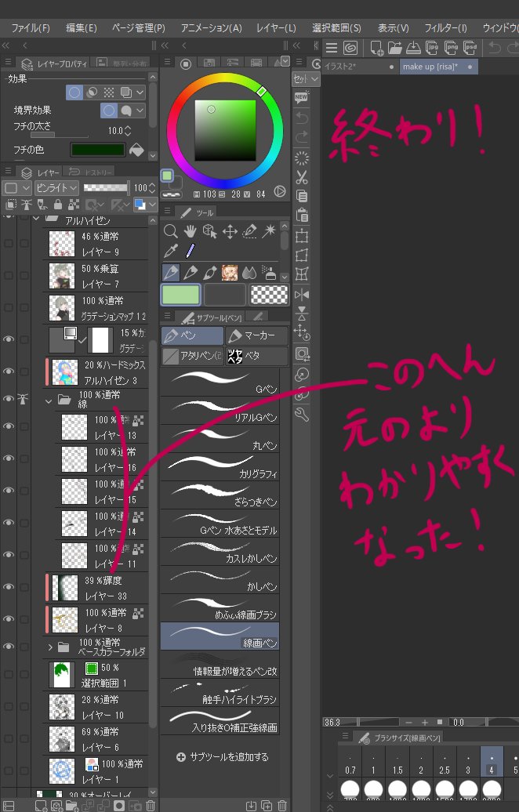Image resolution: width=519 pixels, height=812 pixels.
Task: Select the カリグラフィ sub tool
Action: pyautogui.click(x=220, y=466)
